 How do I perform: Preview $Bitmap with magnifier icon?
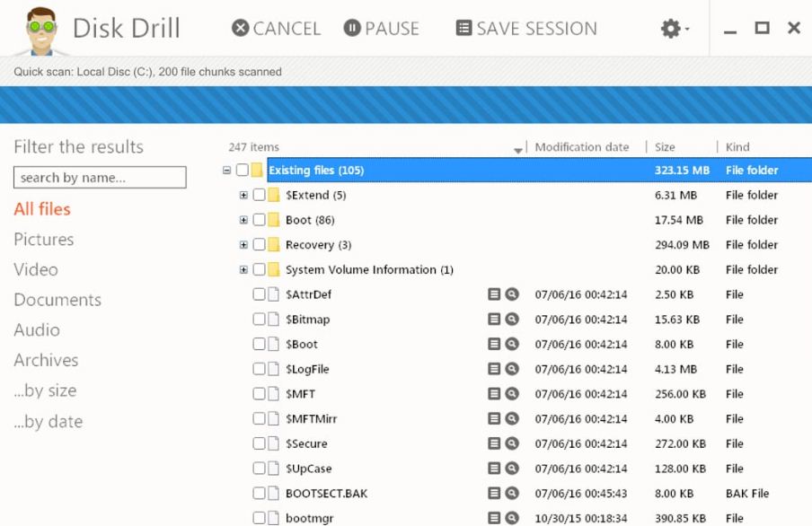(x=512, y=320)
